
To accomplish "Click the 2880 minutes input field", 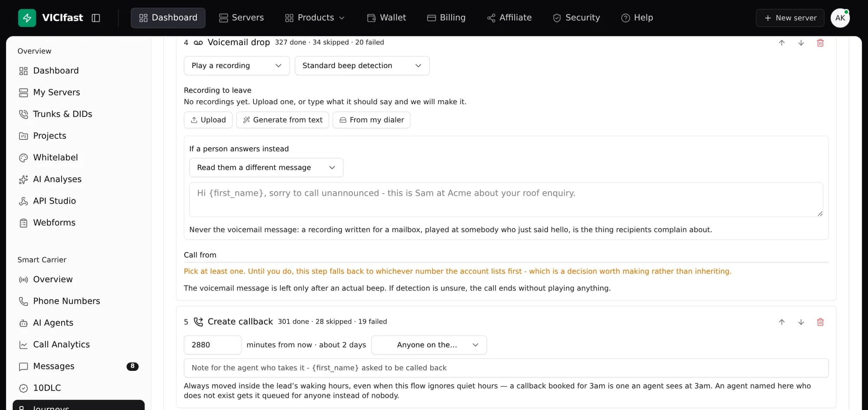I will tap(213, 345).
